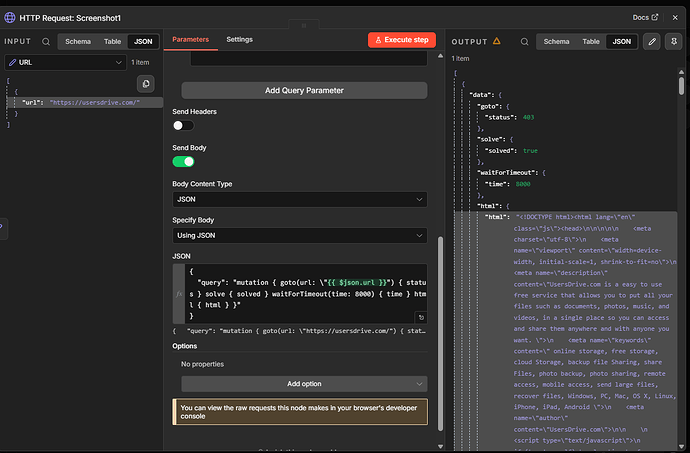
Task: Search the output data with magnifier icon
Action: 522,42
